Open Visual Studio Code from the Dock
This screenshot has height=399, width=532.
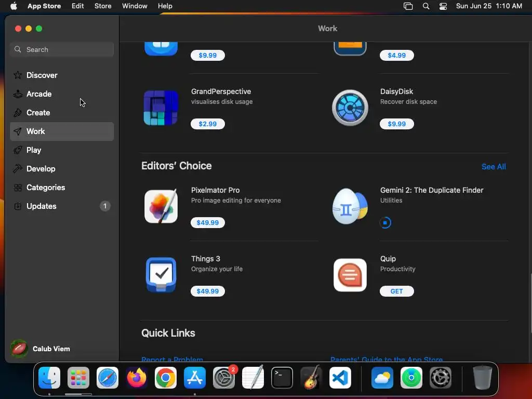[x=340, y=378]
